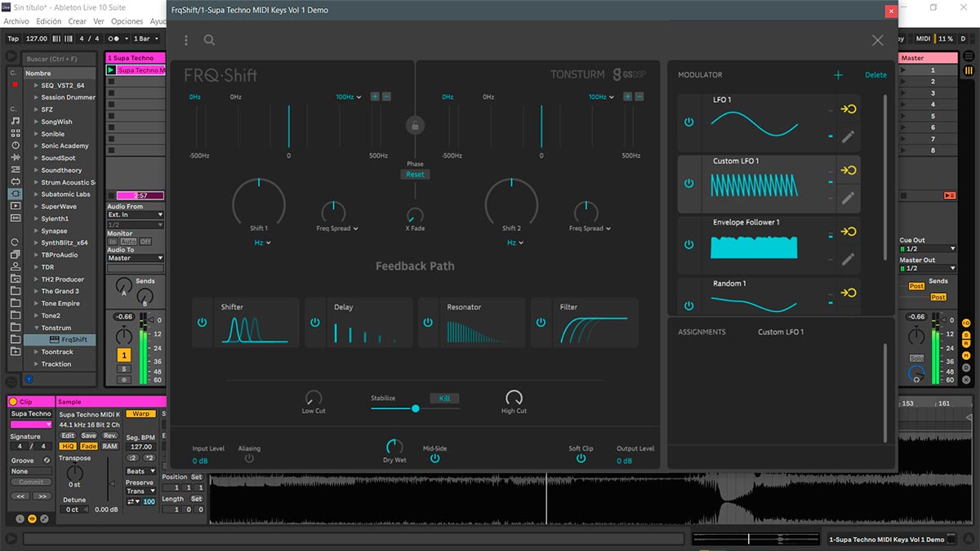This screenshot has width=980, height=551.
Task: Open the left Freq Spread dropdown
Action: point(337,229)
